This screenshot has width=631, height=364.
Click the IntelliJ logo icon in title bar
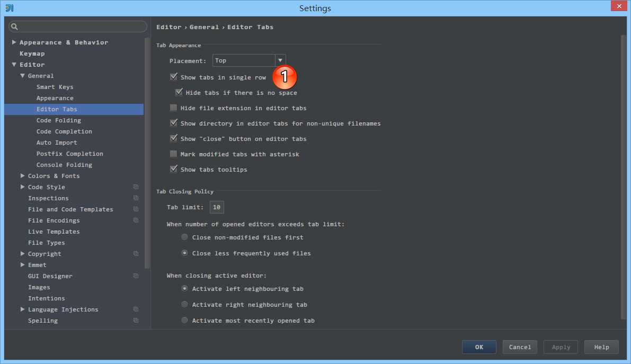click(9, 7)
